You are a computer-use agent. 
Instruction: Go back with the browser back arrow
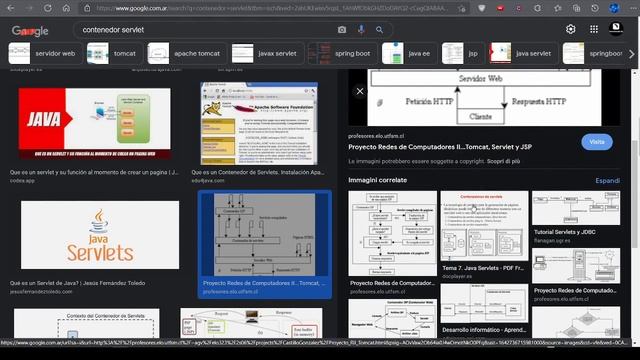click(x=11, y=8)
